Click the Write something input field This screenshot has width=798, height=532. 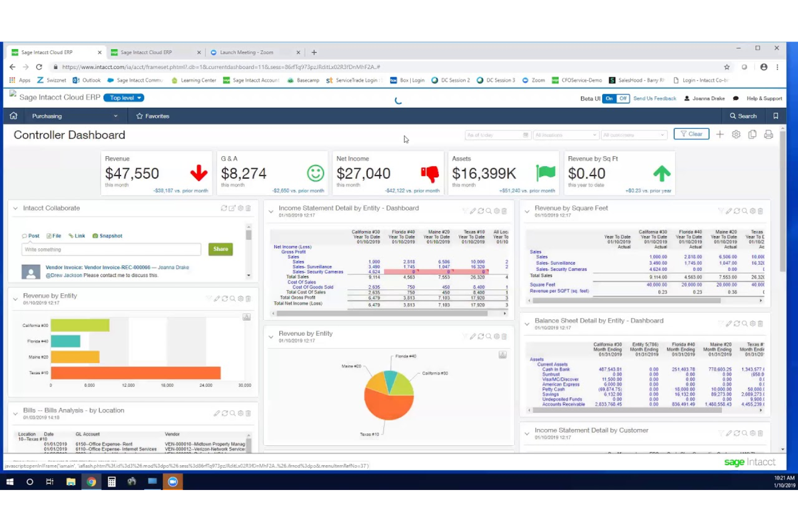[x=111, y=250]
